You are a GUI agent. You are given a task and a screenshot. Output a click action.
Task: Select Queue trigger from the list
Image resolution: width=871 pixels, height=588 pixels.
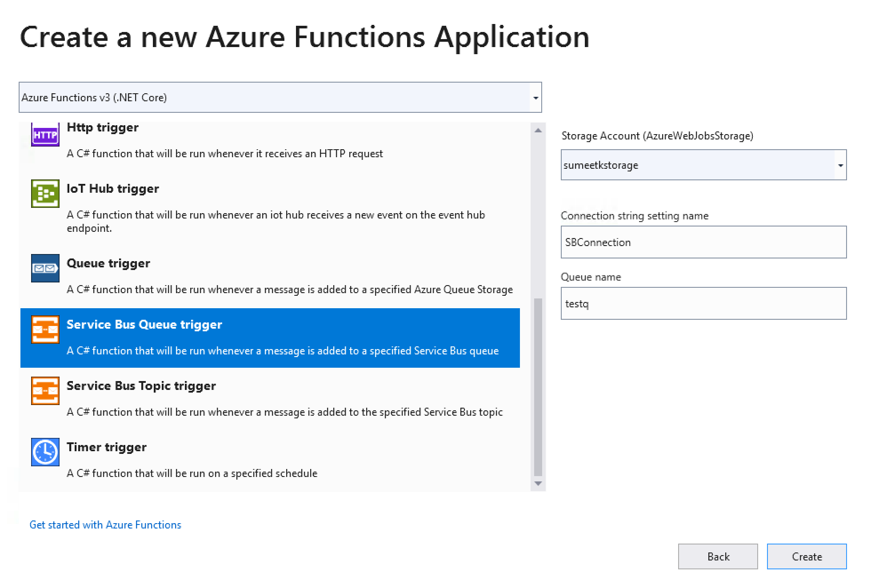tap(108, 263)
